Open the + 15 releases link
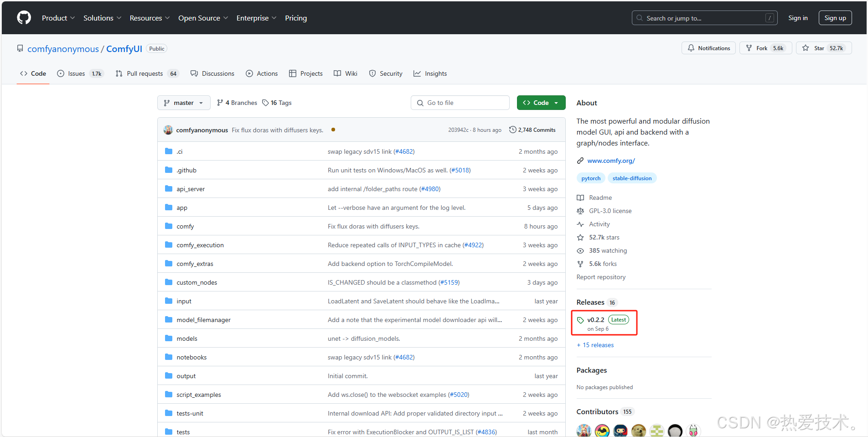This screenshot has height=437, width=868. (x=595, y=345)
